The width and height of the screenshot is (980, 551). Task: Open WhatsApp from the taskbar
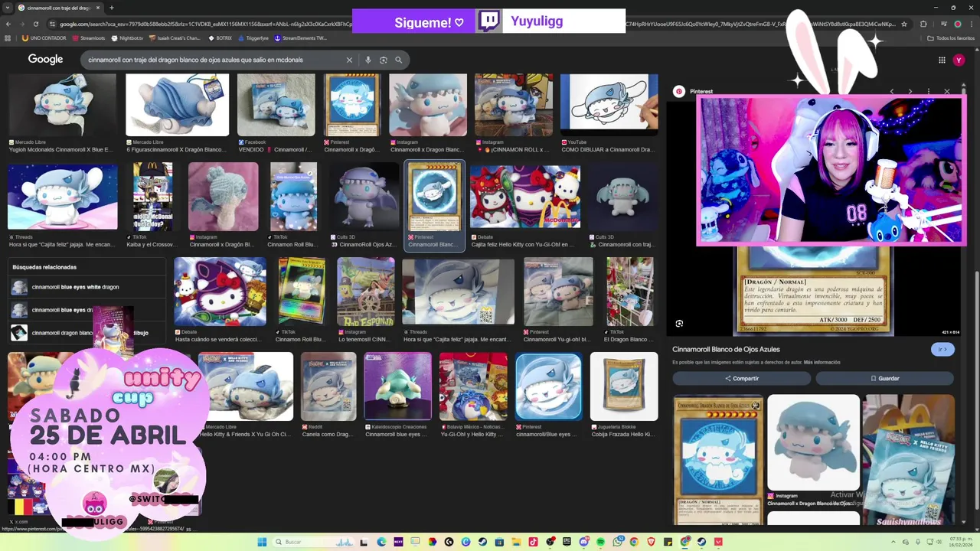pos(617,542)
